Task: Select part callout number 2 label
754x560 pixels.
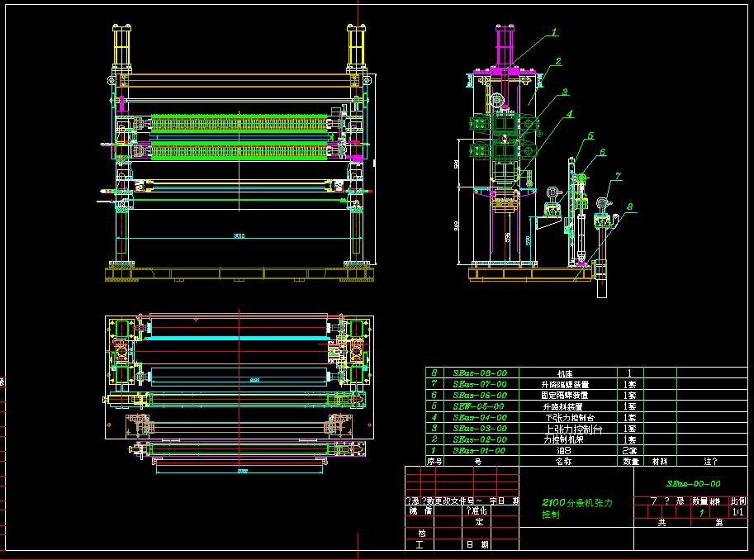Action: click(558, 62)
